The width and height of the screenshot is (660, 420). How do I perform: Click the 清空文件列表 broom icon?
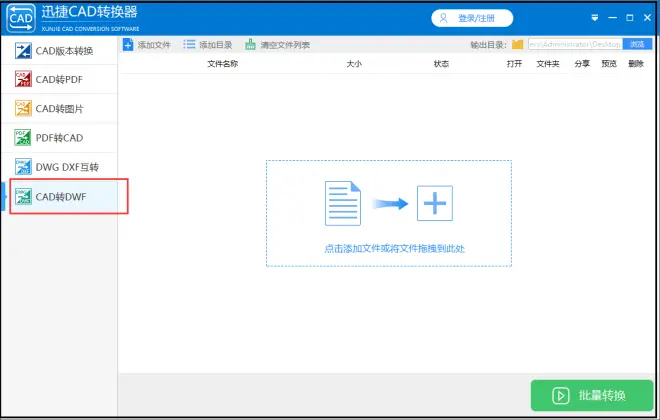click(x=250, y=45)
